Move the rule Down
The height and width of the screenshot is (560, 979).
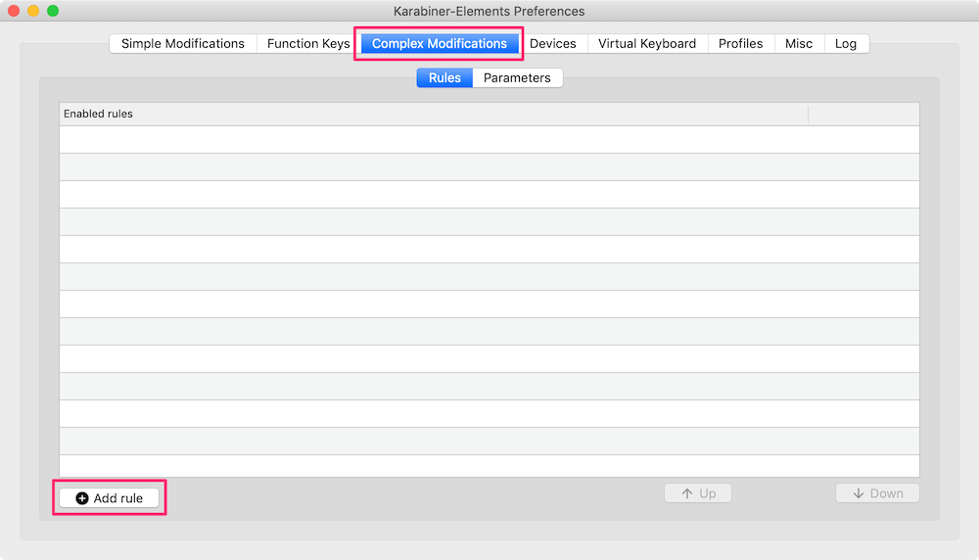point(877,493)
